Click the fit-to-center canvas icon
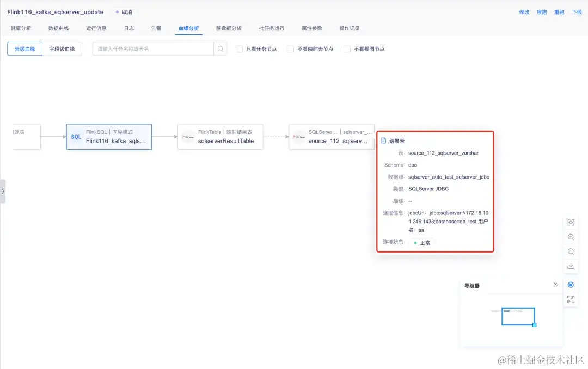 (x=571, y=223)
